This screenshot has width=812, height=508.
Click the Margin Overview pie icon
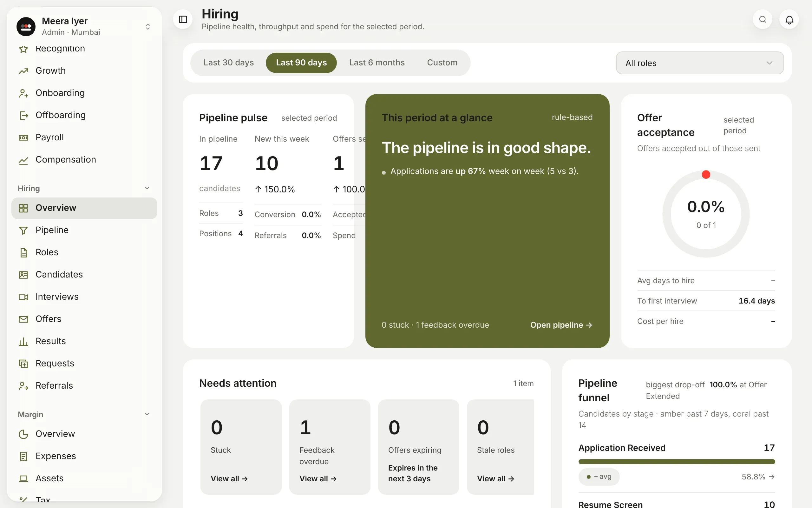[23, 434]
